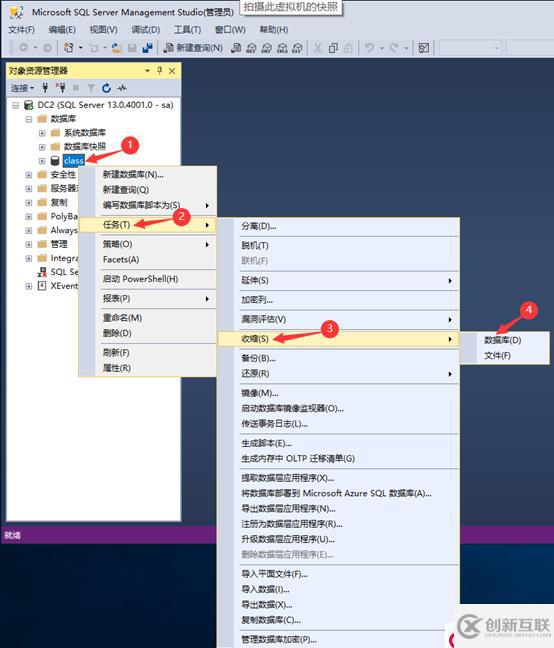Open the 视图(V) menu
Viewport: 554px width, 648px height.
[103, 30]
